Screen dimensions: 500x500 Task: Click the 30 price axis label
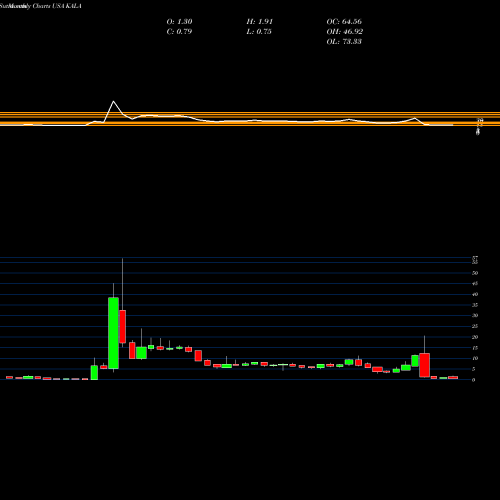(475, 315)
